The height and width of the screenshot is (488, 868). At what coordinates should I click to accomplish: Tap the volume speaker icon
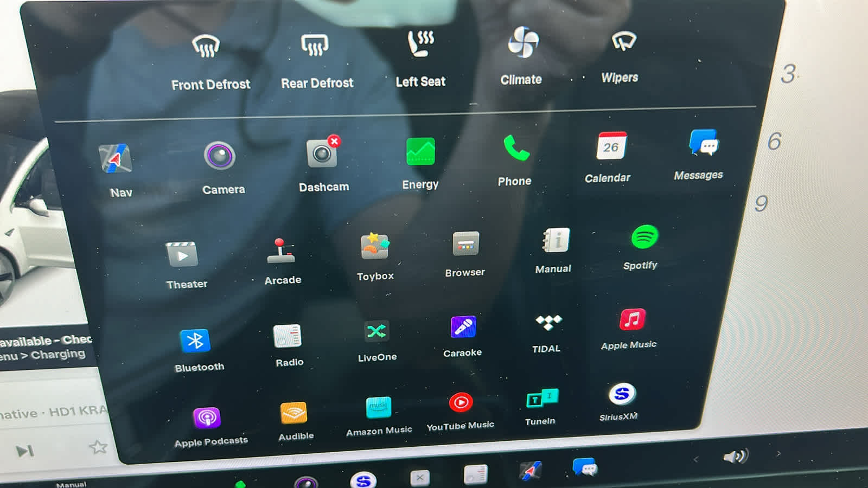click(x=736, y=456)
